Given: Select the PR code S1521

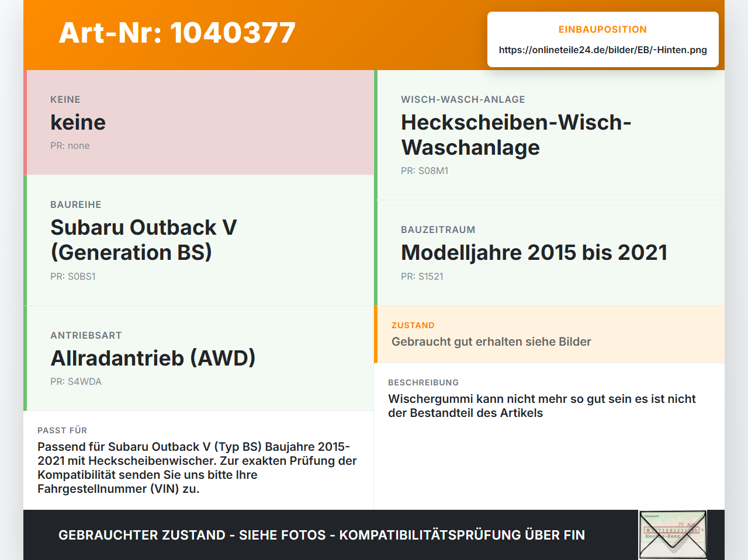Looking at the screenshot, I should 422,276.
